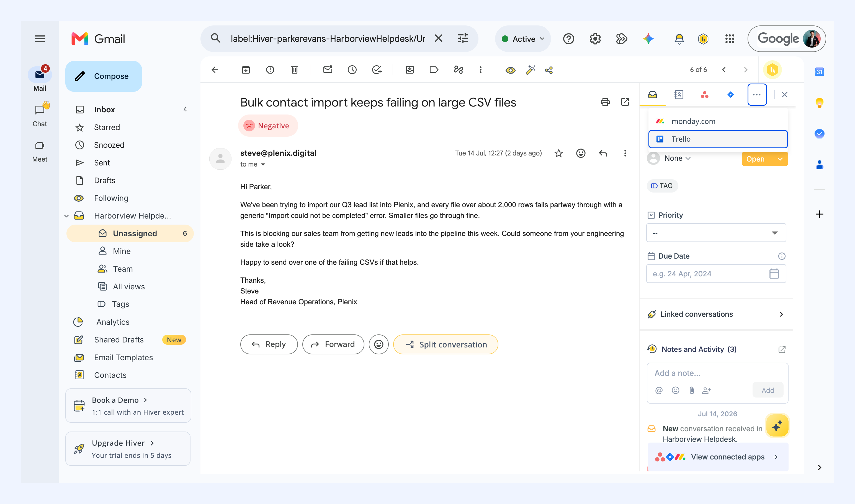This screenshot has height=504, width=855.
Task: Open the Asana integration icon in Hiver panel
Action: 704,95
